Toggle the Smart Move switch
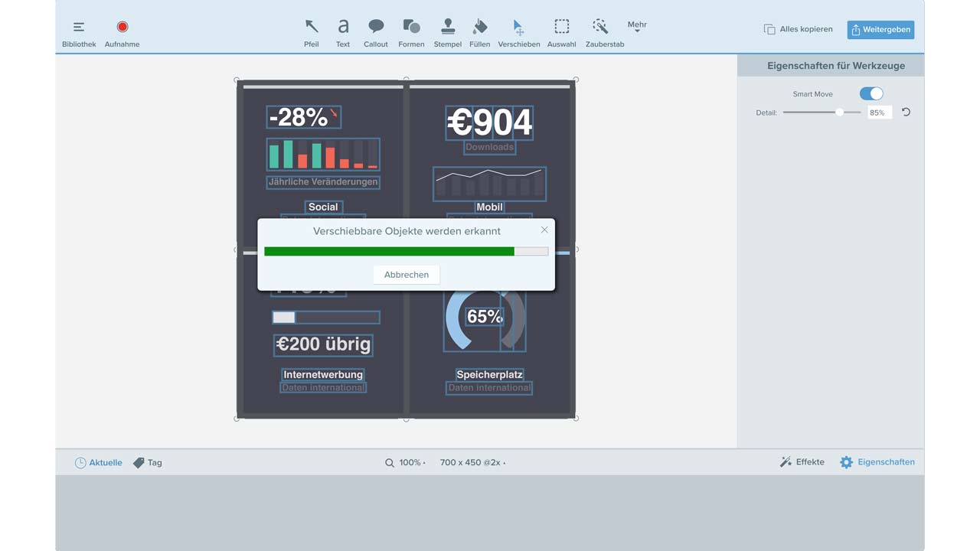Viewport: 980px width, 551px height. 871,93
